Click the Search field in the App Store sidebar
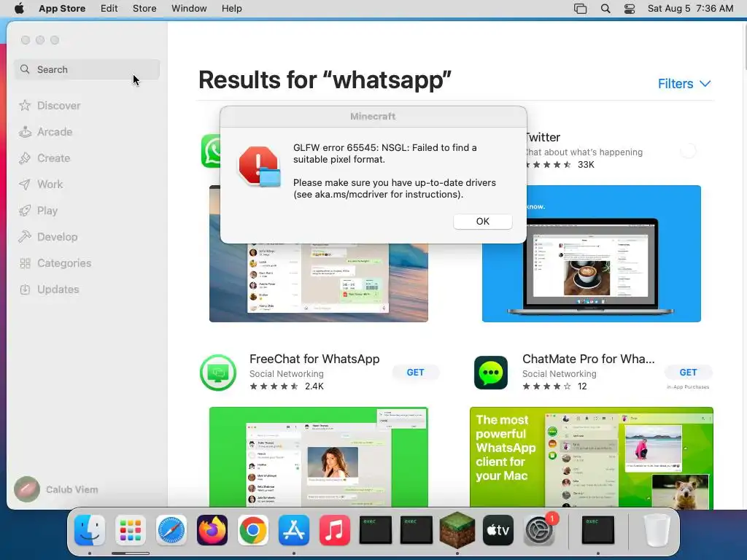 87,69
